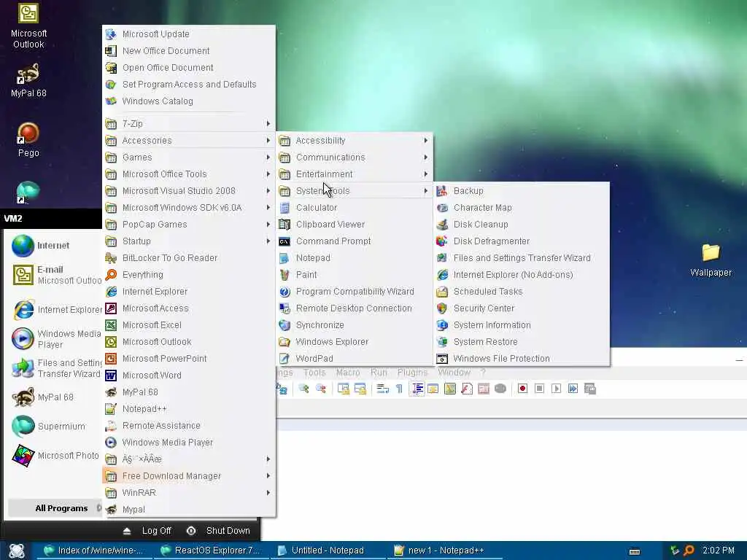Click the Start button on taskbar
This screenshot has height=560, width=747.
tap(16, 551)
